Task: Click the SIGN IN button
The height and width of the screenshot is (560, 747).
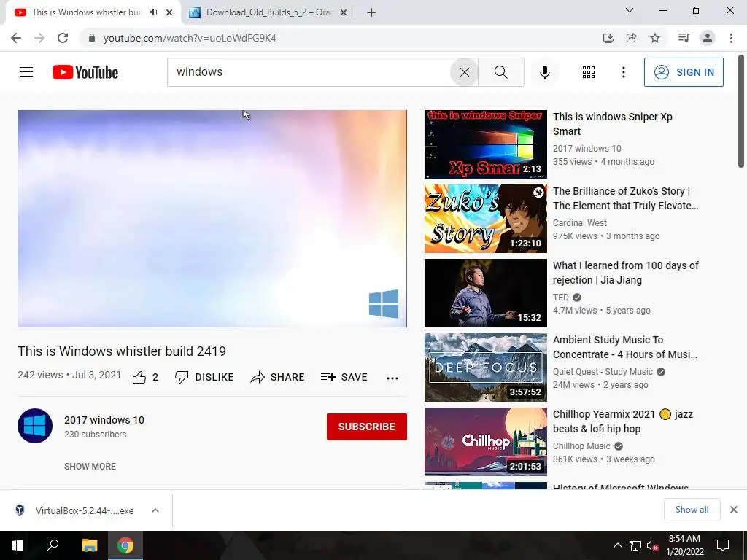Action: pyautogui.click(x=684, y=72)
